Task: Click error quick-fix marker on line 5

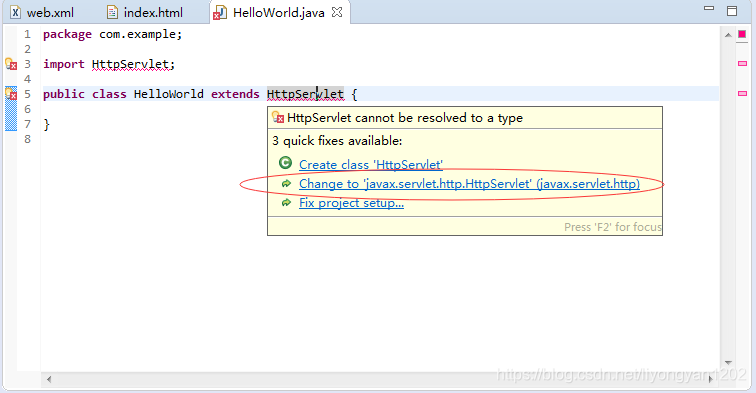Action: (x=11, y=94)
